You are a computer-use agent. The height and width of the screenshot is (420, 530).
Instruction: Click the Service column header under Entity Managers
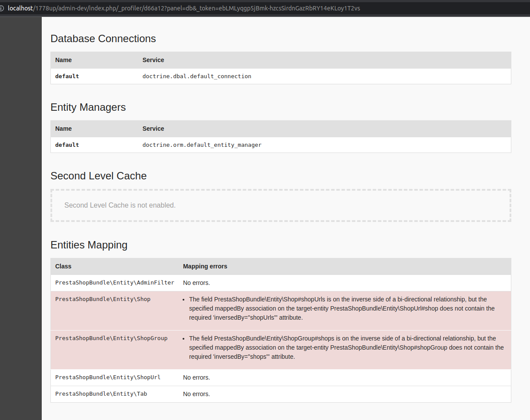(x=153, y=129)
